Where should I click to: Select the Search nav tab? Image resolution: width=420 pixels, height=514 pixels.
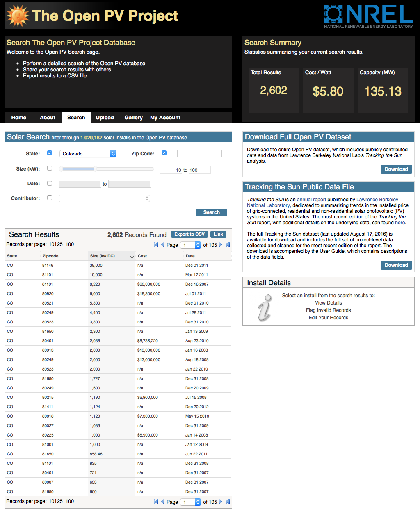(x=76, y=118)
